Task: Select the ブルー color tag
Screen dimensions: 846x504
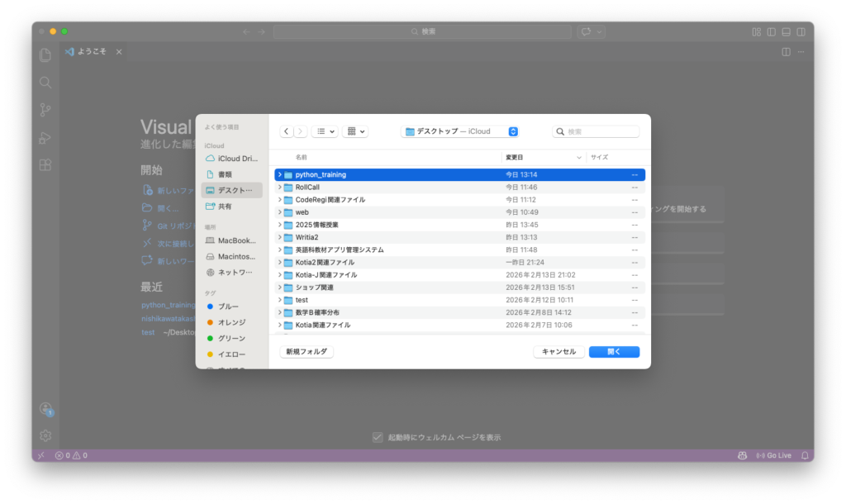Action: click(x=228, y=307)
